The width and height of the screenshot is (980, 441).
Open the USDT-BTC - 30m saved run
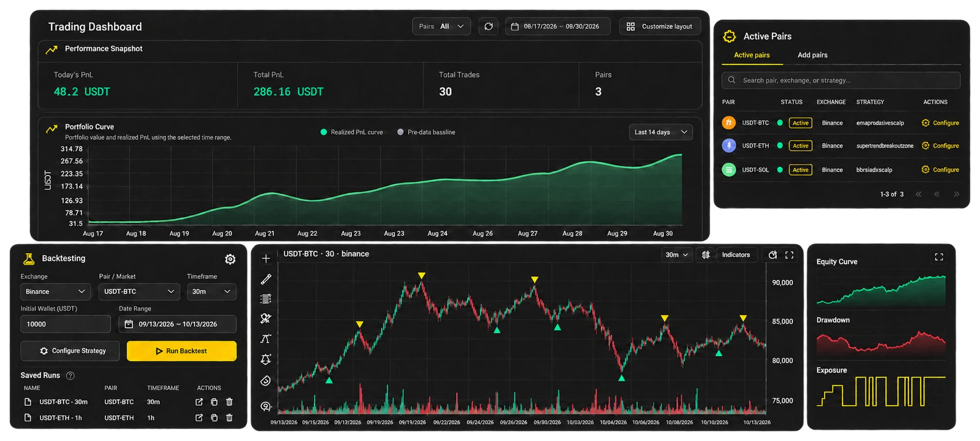[x=199, y=402]
